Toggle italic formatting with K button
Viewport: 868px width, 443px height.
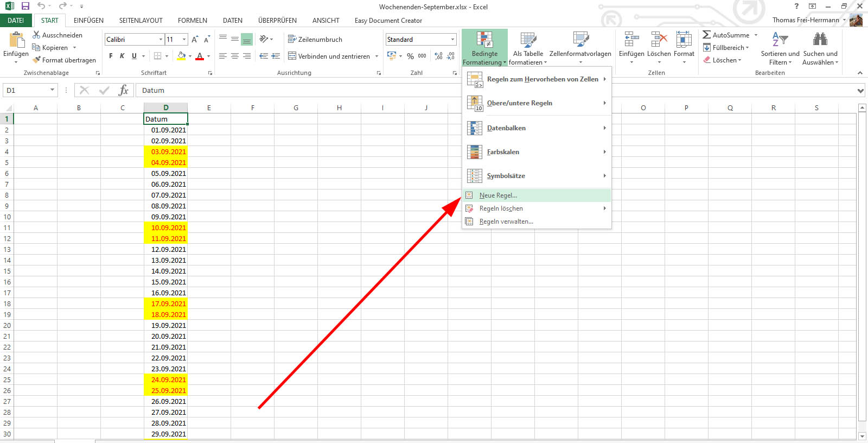(122, 56)
